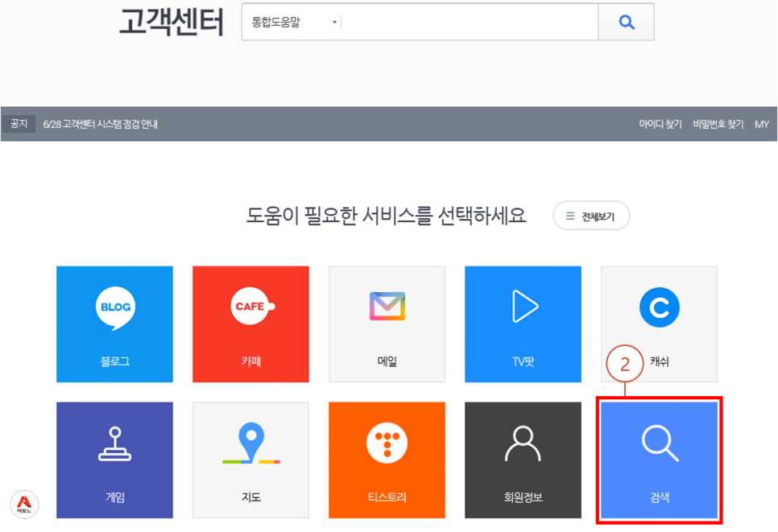The height and width of the screenshot is (532, 778).
Task: Open the 지도 (Map) service tile
Action: click(250, 460)
